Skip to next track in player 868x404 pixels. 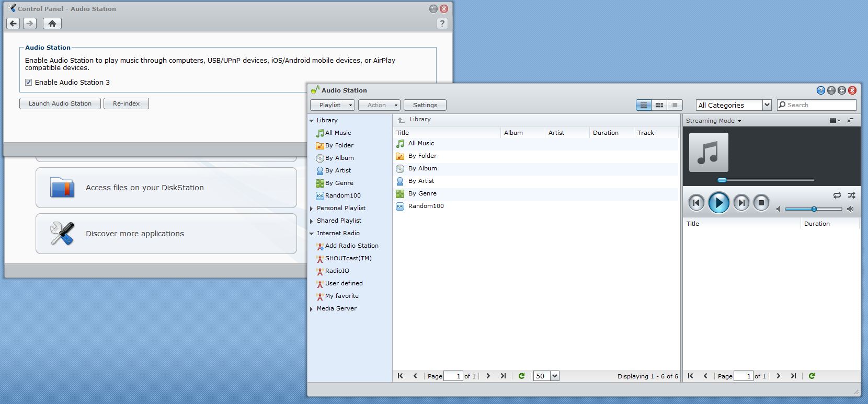741,203
